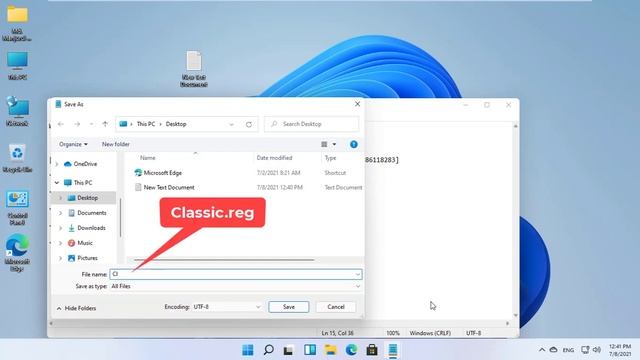The height and width of the screenshot is (360, 640).
Task: Open the File name history dropdown arrow
Action: tap(358, 274)
